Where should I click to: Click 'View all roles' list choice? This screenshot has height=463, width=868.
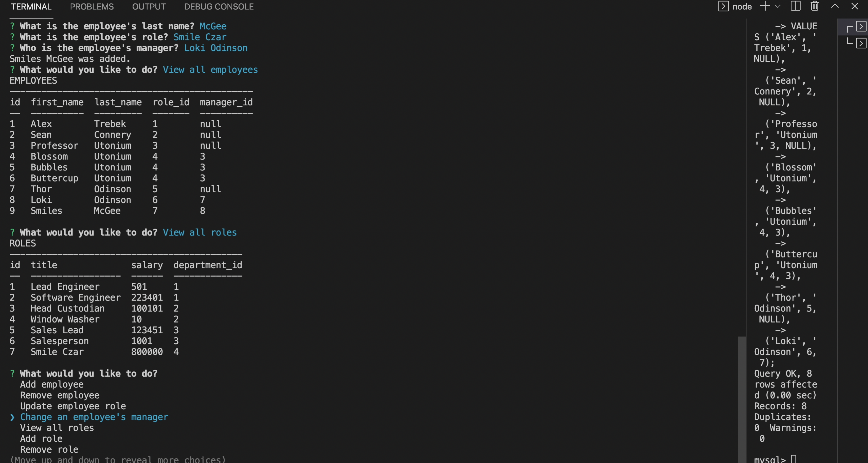(x=57, y=428)
